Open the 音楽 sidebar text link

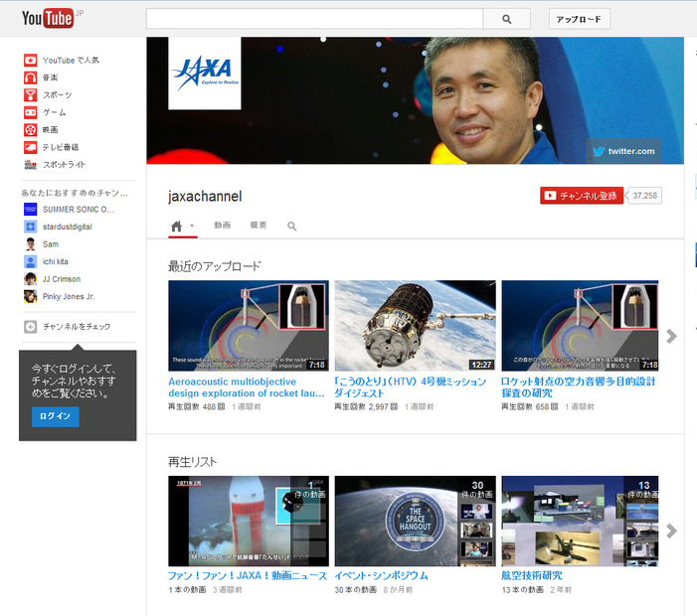51,77
